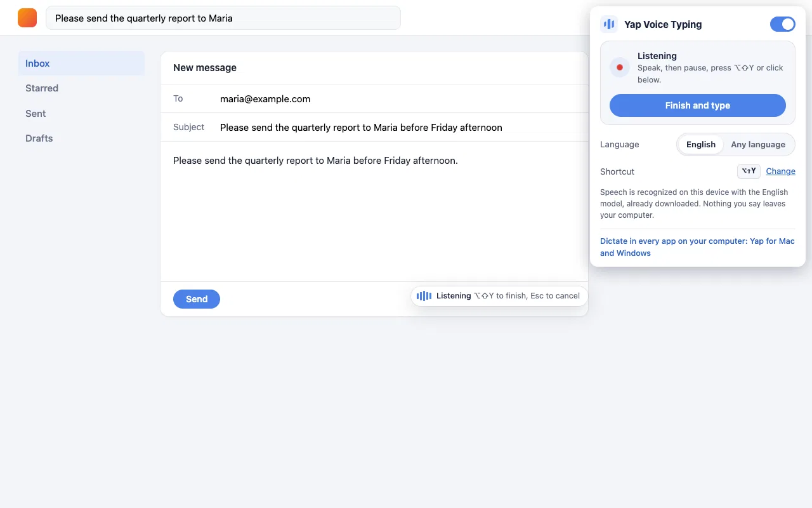The width and height of the screenshot is (812, 508).
Task: Click the 'Speak, then pause' instruction text
Action: [710, 74]
